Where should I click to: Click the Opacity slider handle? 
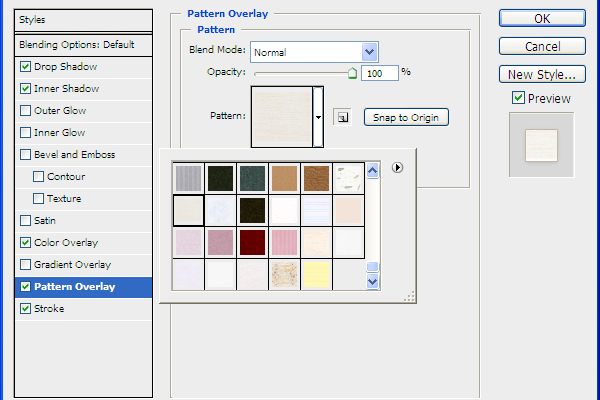(x=352, y=73)
